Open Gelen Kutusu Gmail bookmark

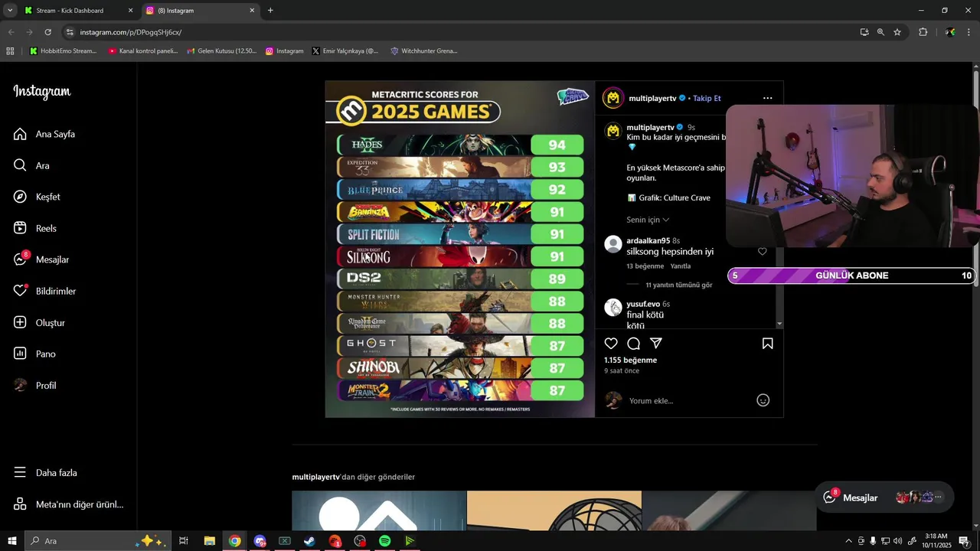pos(222,51)
